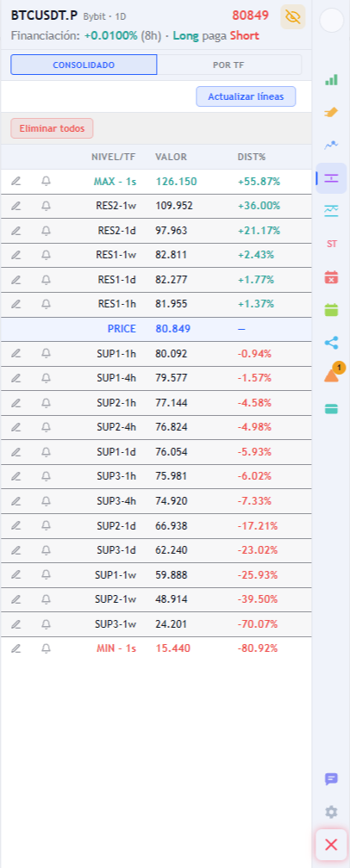
Task: Switch to the CONSOLIDADO tab
Action: 84,65
